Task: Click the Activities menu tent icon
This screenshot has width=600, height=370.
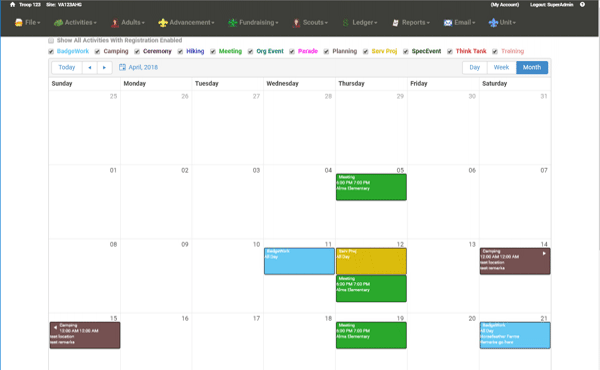Action: click(58, 23)
